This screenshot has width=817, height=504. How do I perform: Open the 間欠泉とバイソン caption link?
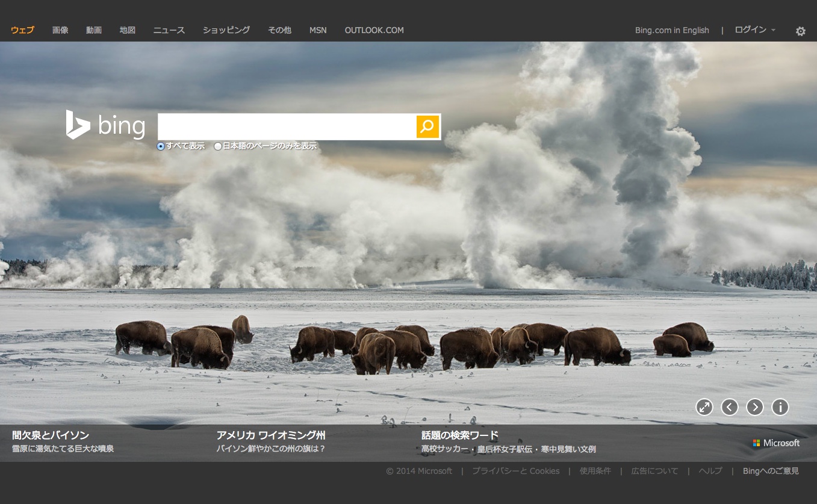pyautogui.click(x=51, y=435)
